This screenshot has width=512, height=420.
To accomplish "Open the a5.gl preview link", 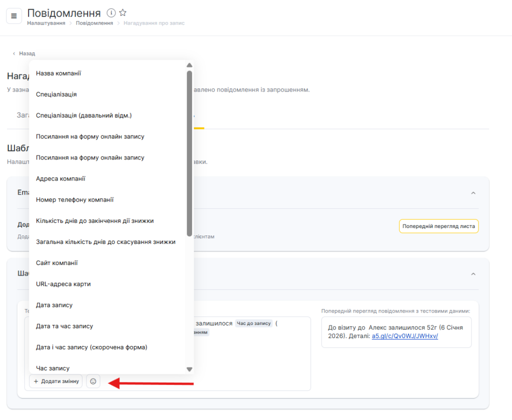I will (x=405, y=336).
